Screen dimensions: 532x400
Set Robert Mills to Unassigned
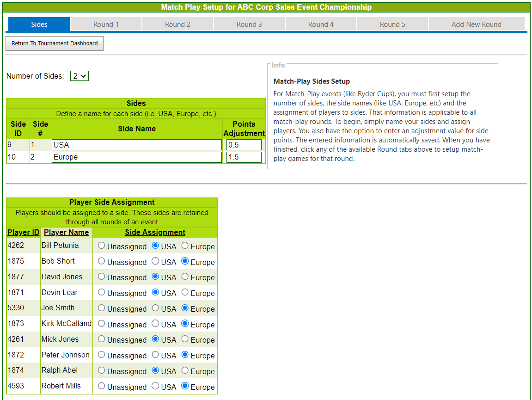click(x=102, y=386)
